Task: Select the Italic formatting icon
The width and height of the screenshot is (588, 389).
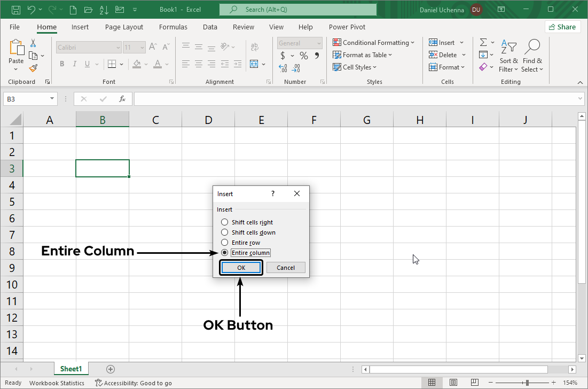Action: pyautogui.click(x=74, y=64)
